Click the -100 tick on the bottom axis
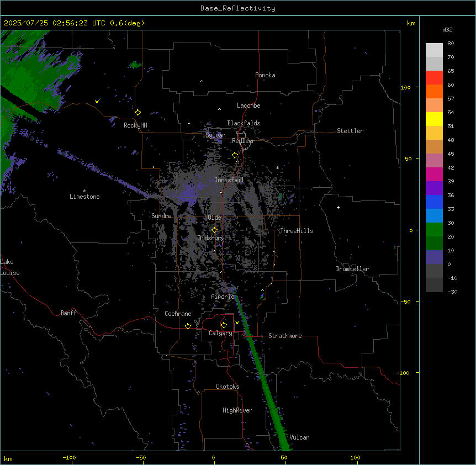This screenshot has height=465, width=476. click(x=69, y=457)
